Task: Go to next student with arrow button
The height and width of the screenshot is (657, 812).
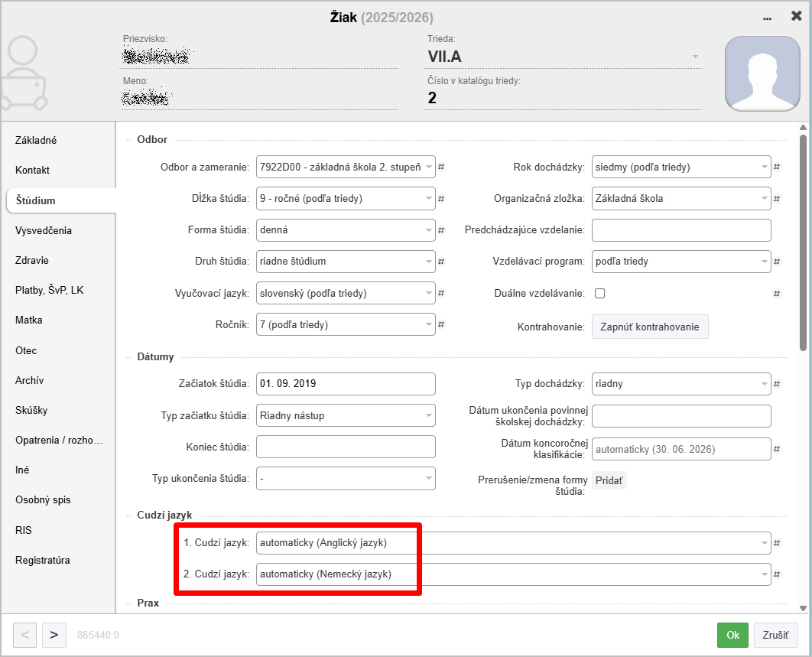Action: [x=54, y=635]
